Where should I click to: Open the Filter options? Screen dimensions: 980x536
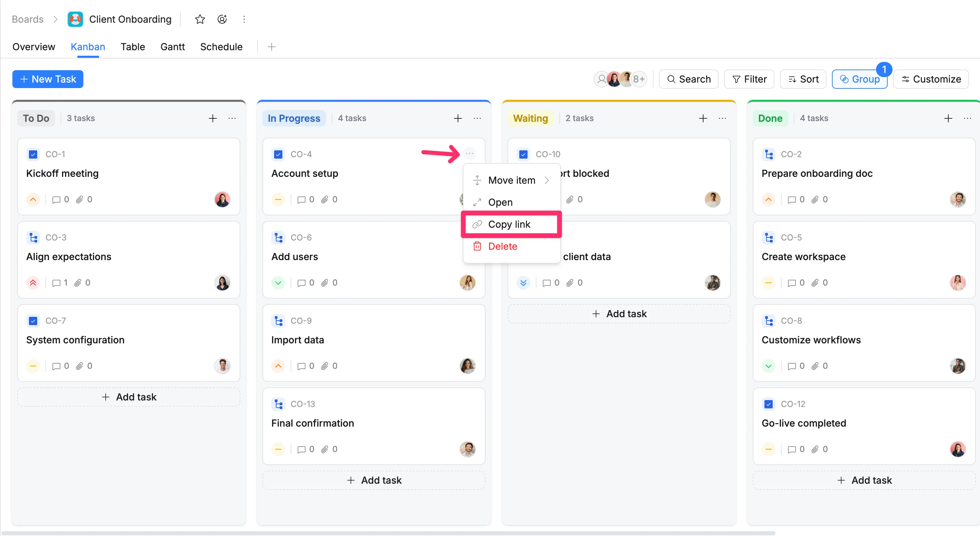click(x=749, y=79)
